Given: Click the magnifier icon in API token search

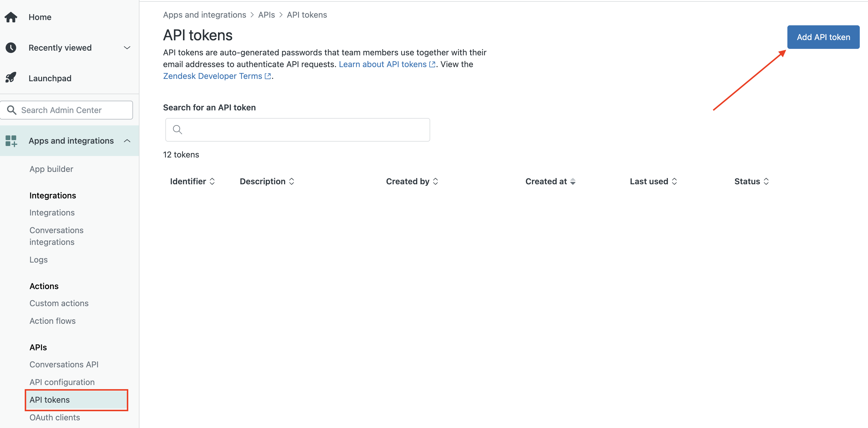Looking at the screenshot, I should 177,130.
